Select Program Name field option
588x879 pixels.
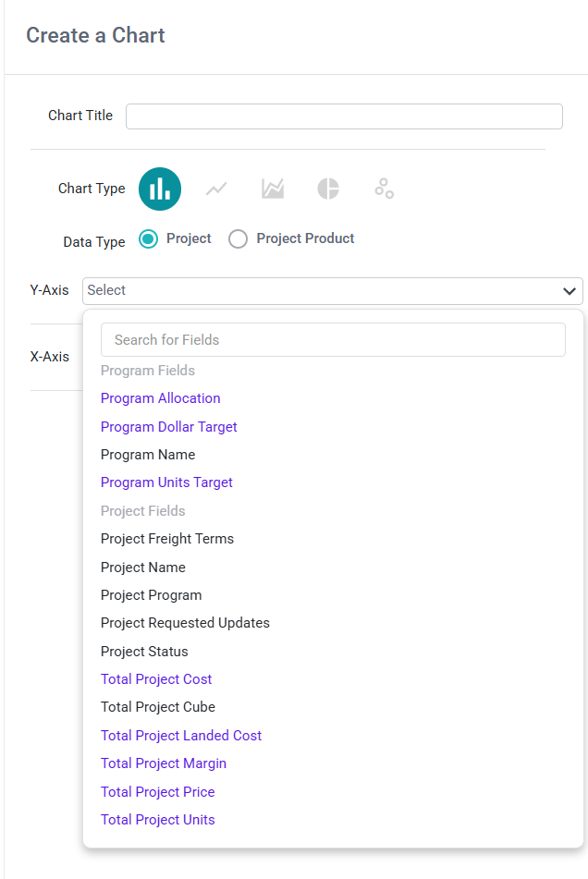148,455
